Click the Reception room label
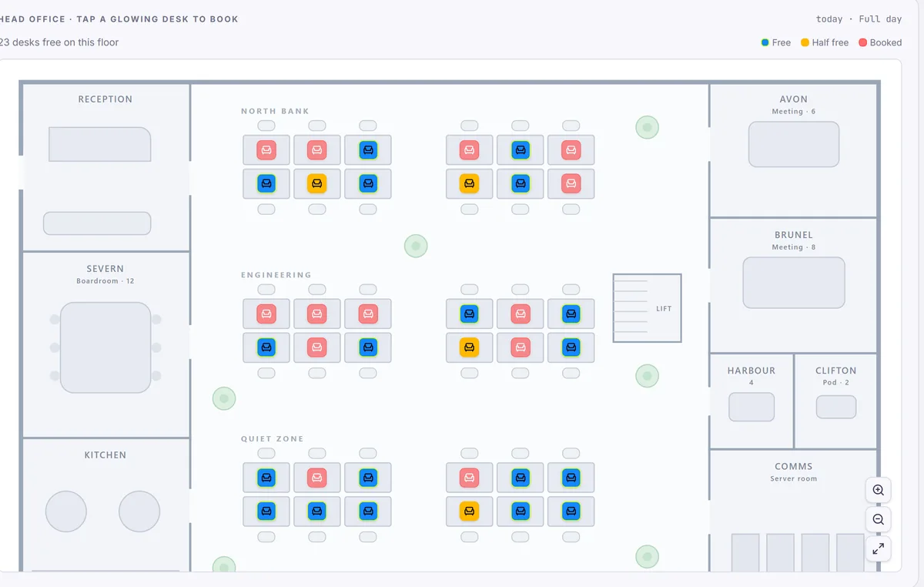 [x=105, y=99]
